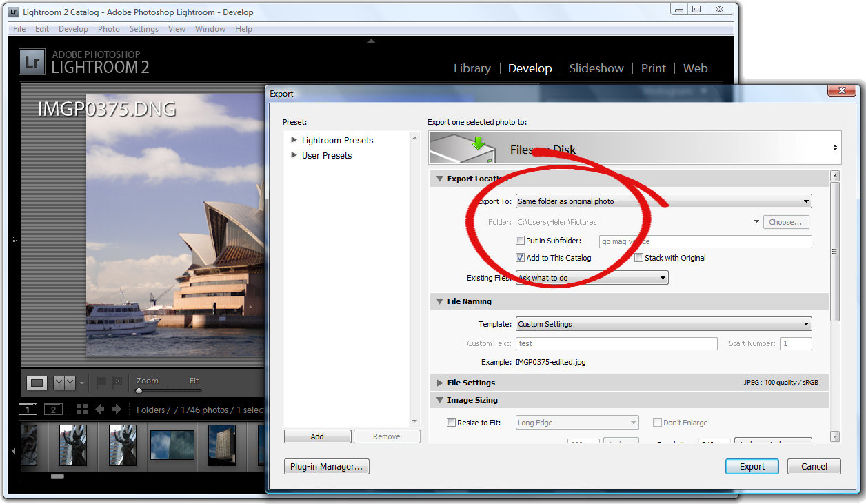Collapse Image Sizing section
866x504 pixels.
[439, 400]
